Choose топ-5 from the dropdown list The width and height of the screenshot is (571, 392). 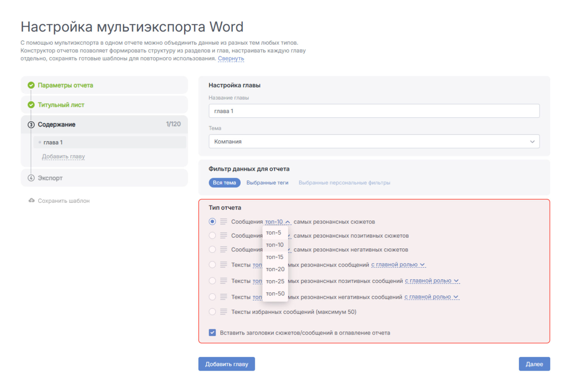click(x=275, y=233)
